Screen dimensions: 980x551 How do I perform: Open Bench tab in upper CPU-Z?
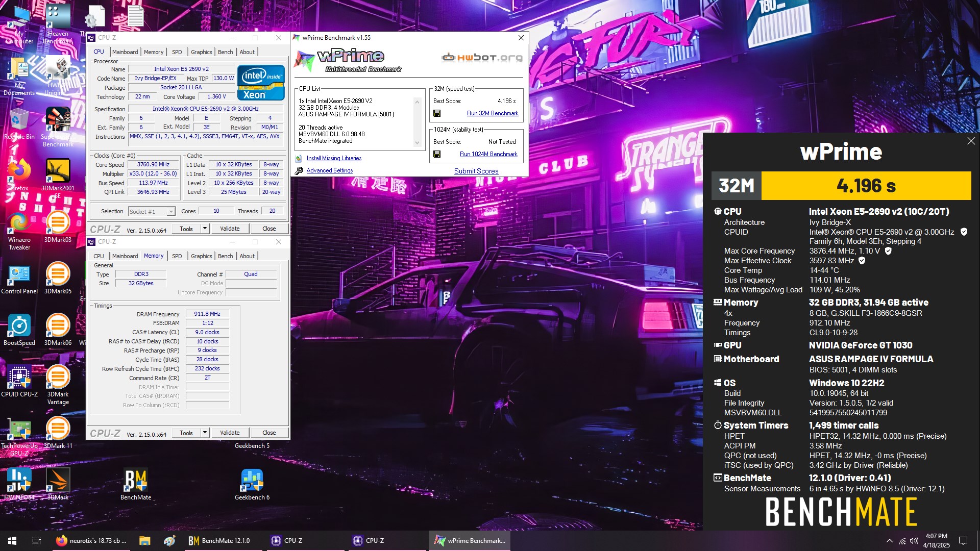[225, 52]
